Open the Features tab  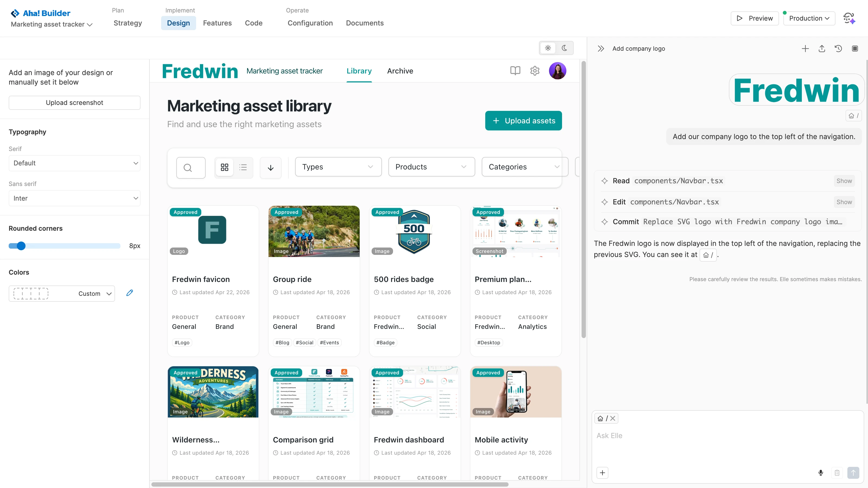217,23
